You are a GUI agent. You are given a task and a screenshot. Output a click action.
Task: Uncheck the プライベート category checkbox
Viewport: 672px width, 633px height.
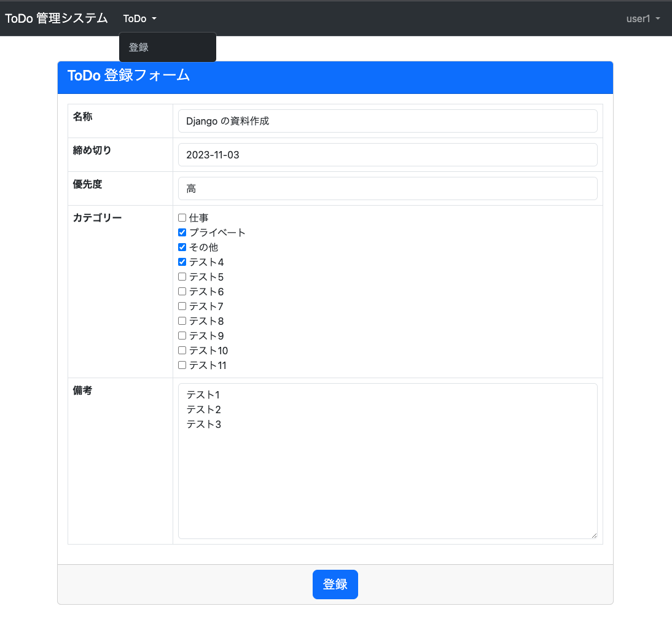pyautogui.click(x=182, y=232)
